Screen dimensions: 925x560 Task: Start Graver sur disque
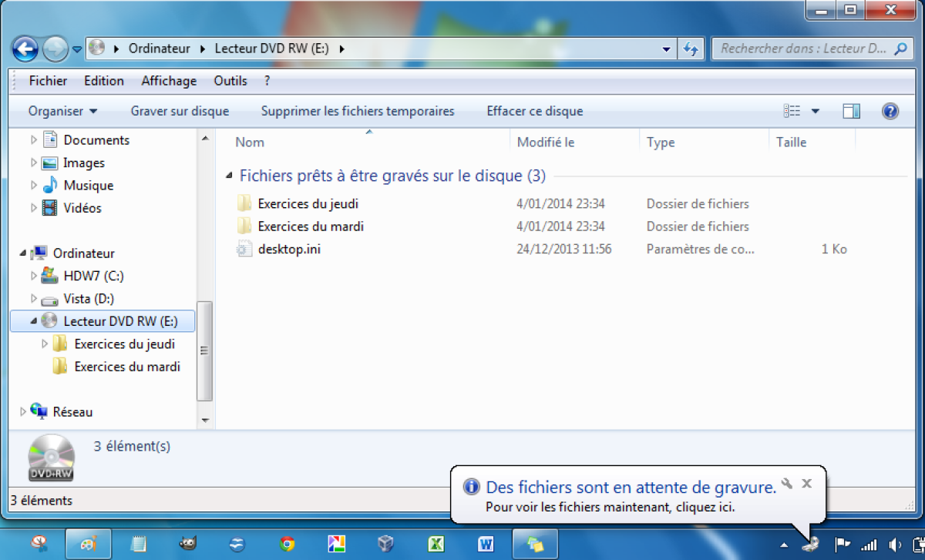(x=179, y=111)
